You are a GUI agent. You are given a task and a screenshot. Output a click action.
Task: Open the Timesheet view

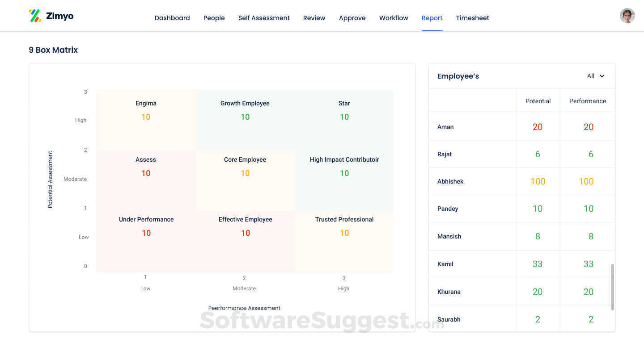(472, 18)
